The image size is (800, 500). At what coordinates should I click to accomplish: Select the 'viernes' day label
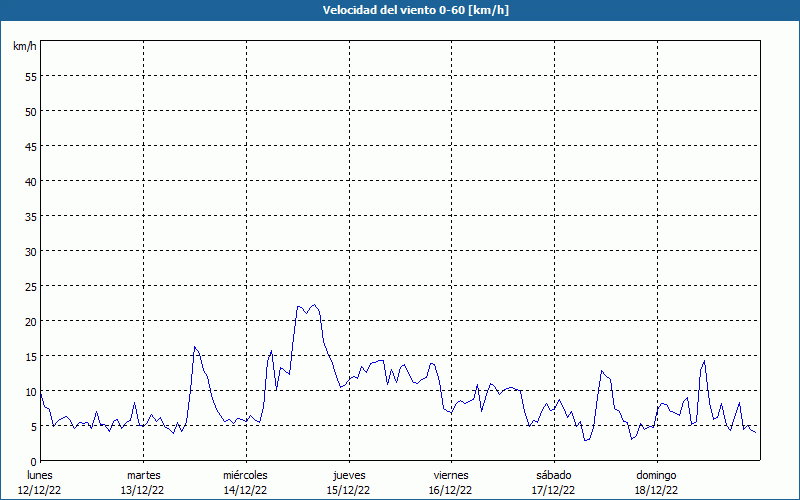point(451,475)
